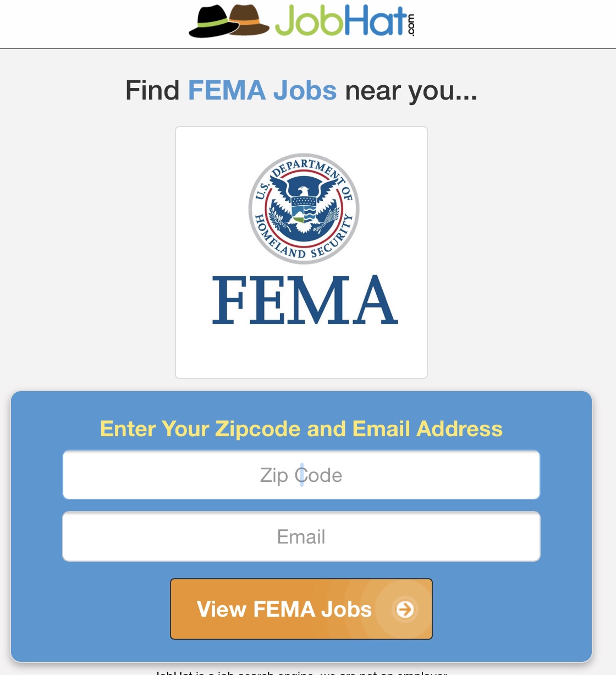Click "near you..." in the headline
The image size is (616, 675).
coord(411,90)
